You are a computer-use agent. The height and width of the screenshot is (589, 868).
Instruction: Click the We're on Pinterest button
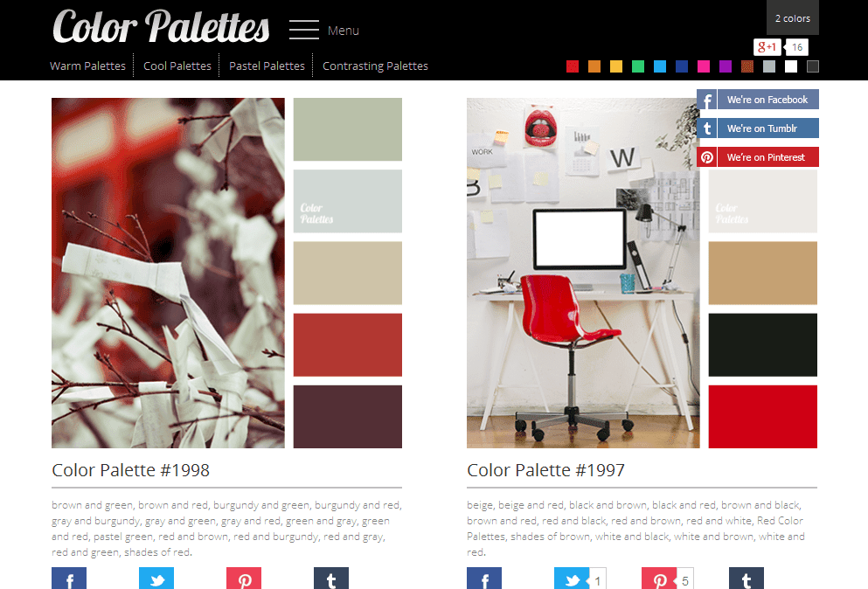(x=758, y=157)
